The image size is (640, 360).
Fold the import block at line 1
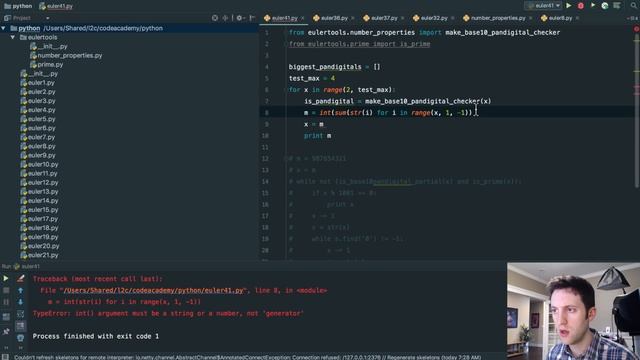[285, 33]
